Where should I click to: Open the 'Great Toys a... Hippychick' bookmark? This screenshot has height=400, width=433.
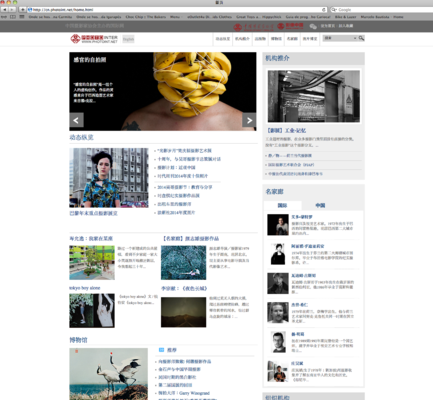click(x=259, y=17)
